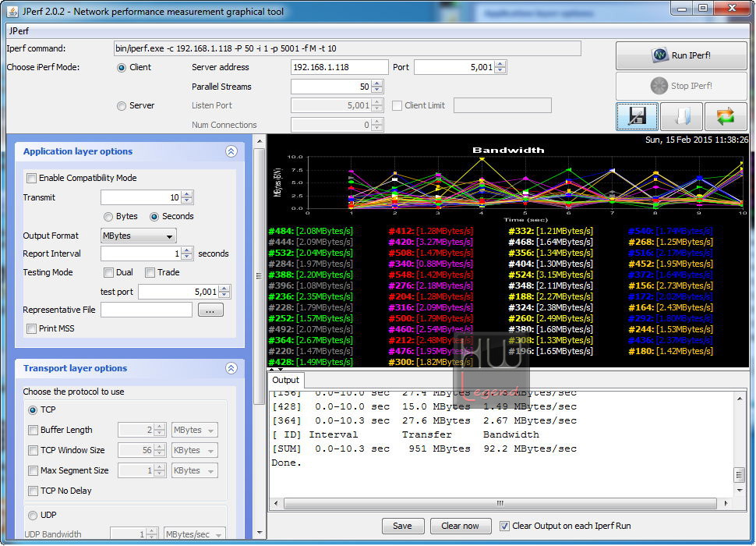Click the Iperf command text field
Screen dimensions: 756x546
tap(347, 48)
